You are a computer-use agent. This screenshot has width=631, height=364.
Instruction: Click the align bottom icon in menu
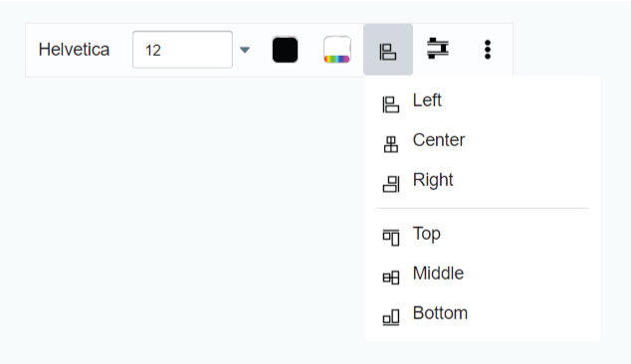(x=391, y=317)
